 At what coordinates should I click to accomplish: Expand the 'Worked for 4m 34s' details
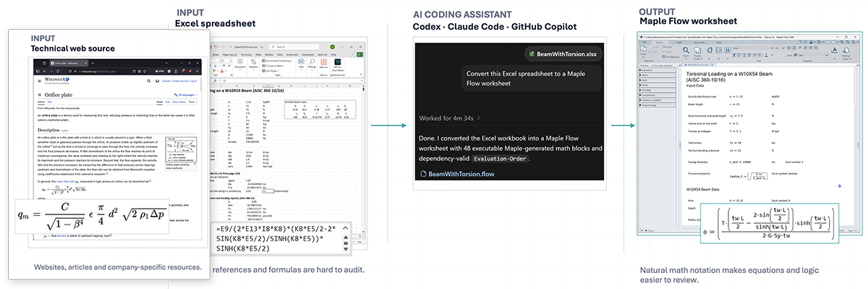[449, 117]
